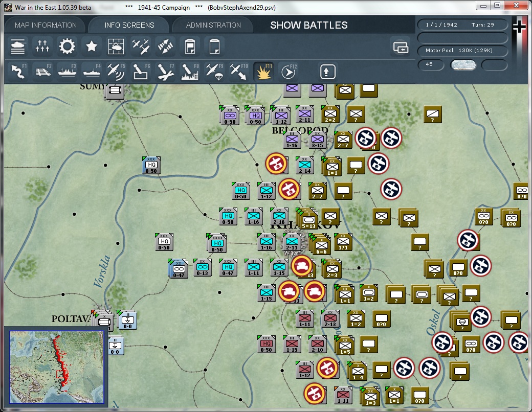
Task: Select the Soviet 1=4 infantry unit
Action: (358, 371)
